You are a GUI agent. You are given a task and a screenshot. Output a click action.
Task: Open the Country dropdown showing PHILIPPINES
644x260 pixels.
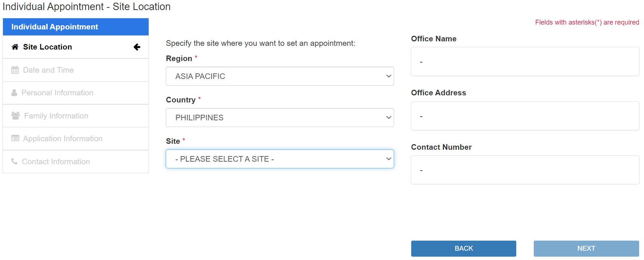pos(279,117)
